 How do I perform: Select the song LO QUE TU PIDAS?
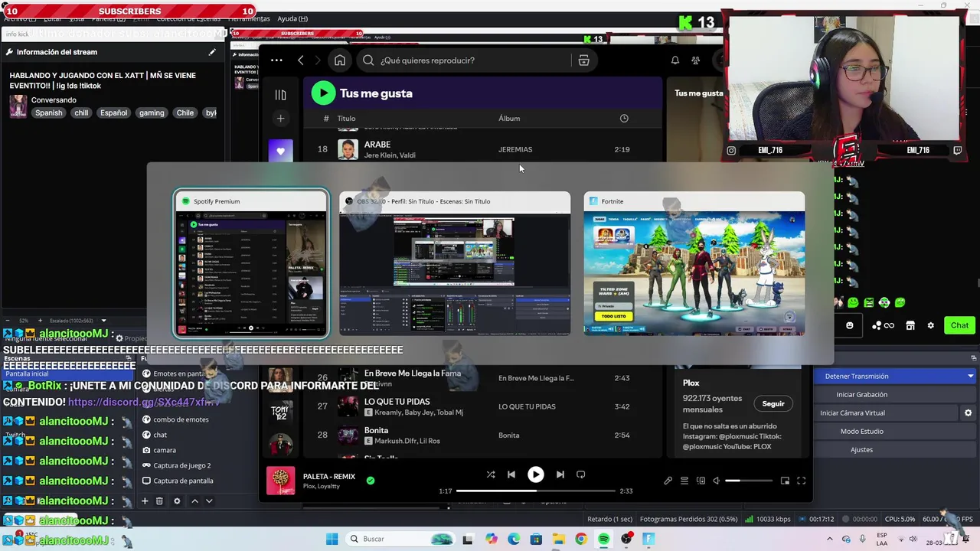pyautogui.click(x=482, y=406)
